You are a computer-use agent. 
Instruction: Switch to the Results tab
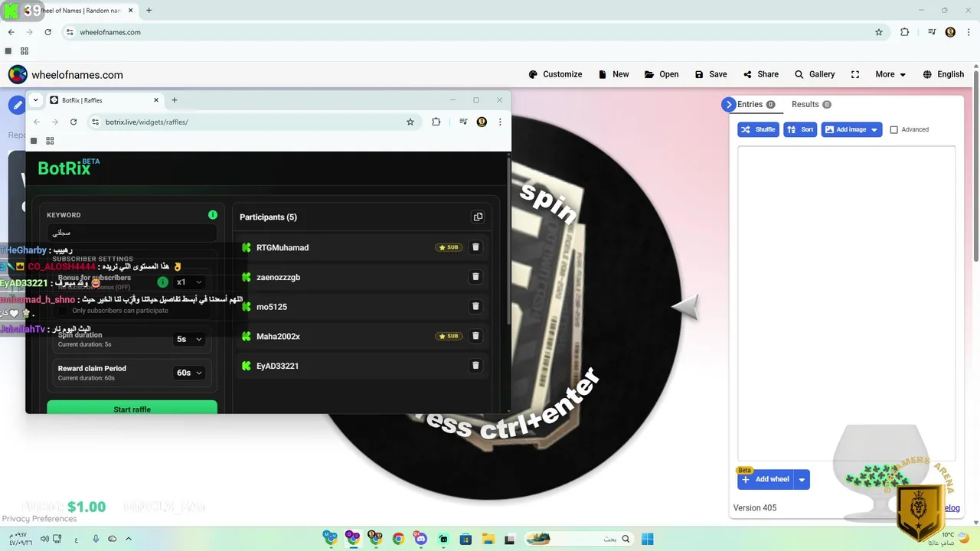pyautogui.click(x=811, y=104)
